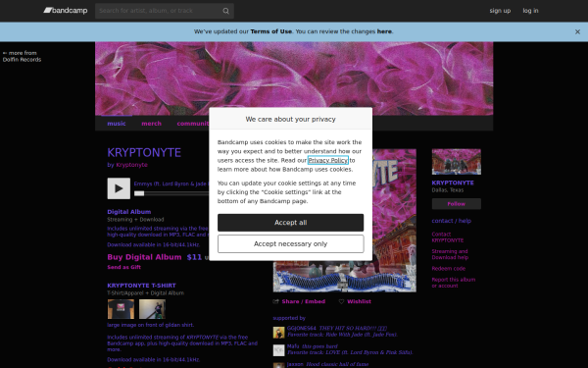The image size is (588, 368).
Task: Open the Mafu supporter name
Action: tap(293, 346)
